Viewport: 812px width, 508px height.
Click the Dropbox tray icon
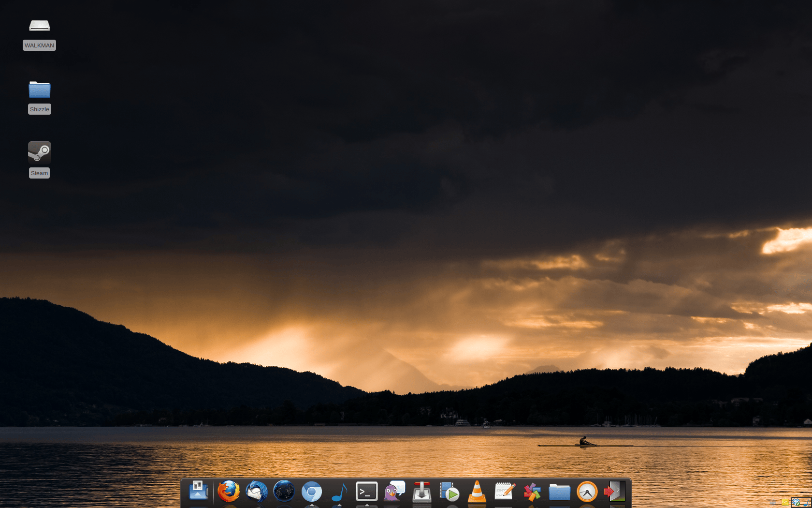click(x=796, y=503)
